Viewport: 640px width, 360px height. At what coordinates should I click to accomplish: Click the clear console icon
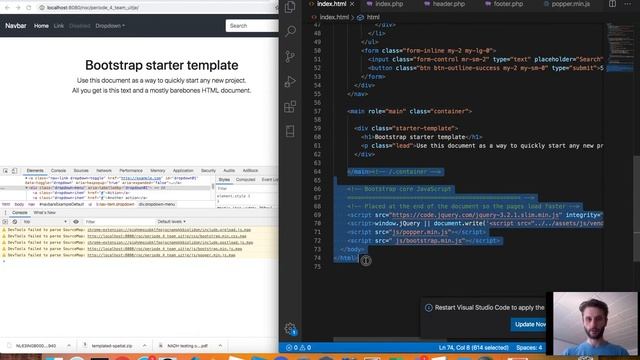tap(15, 222)
